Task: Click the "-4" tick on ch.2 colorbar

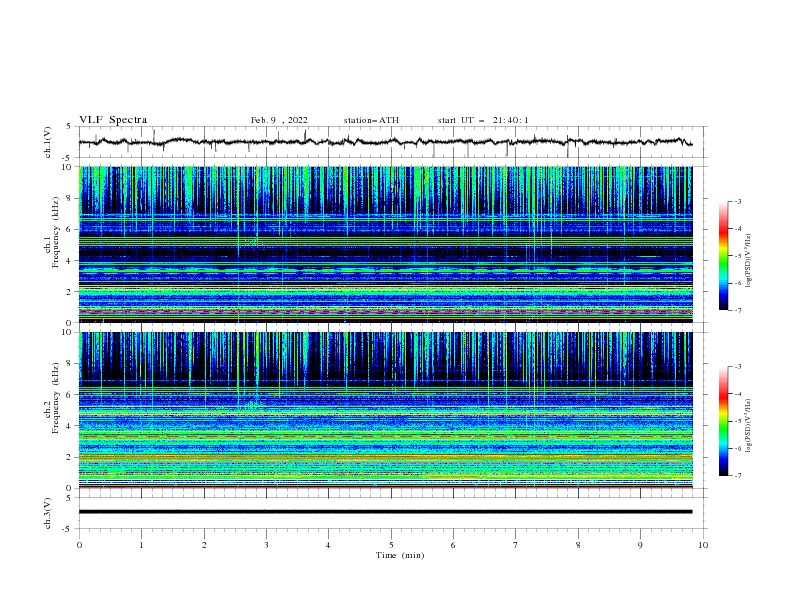Action: pos(738,394)
